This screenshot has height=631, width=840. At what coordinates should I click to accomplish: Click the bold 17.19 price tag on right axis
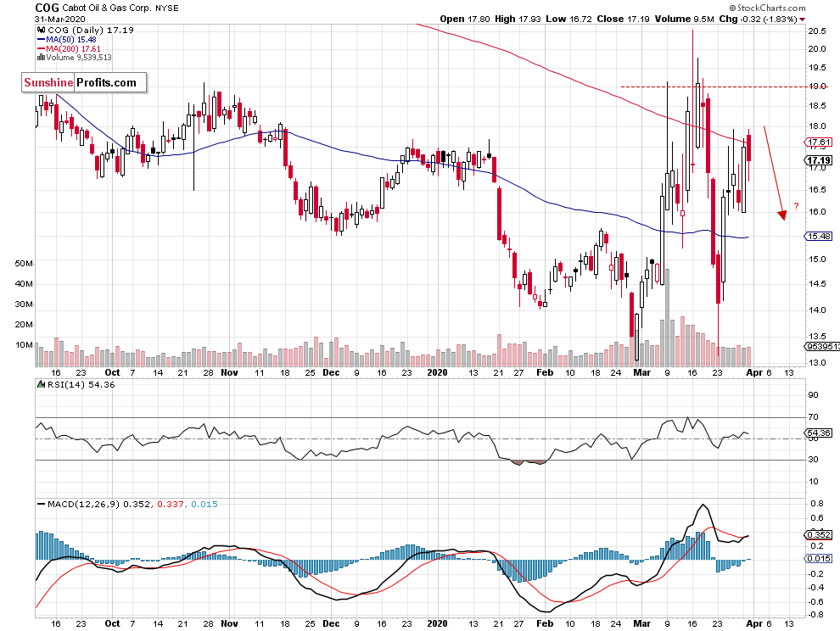pyautogui.click(x=819, y=160)
